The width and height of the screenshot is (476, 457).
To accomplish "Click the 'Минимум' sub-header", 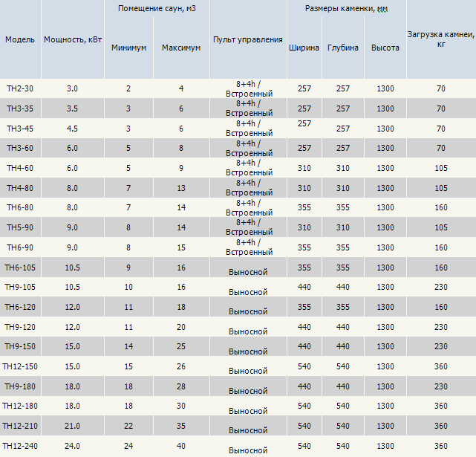I will 128,48.
